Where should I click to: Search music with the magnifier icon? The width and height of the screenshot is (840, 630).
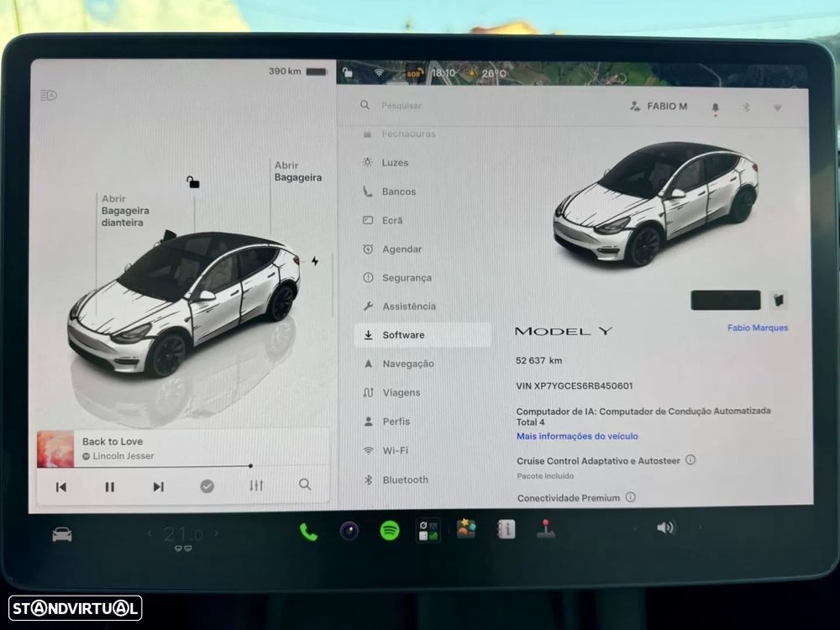[x=305, y=485]
